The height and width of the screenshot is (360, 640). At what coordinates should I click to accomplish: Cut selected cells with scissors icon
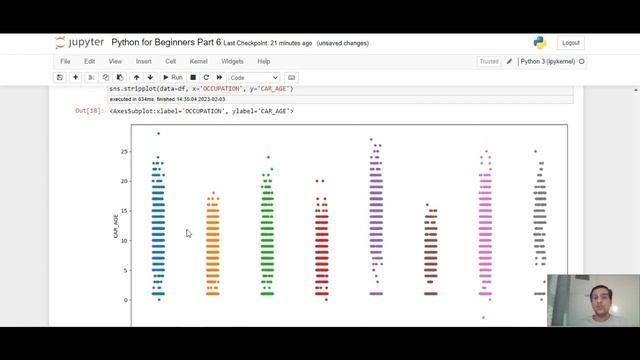click(91, 78)
